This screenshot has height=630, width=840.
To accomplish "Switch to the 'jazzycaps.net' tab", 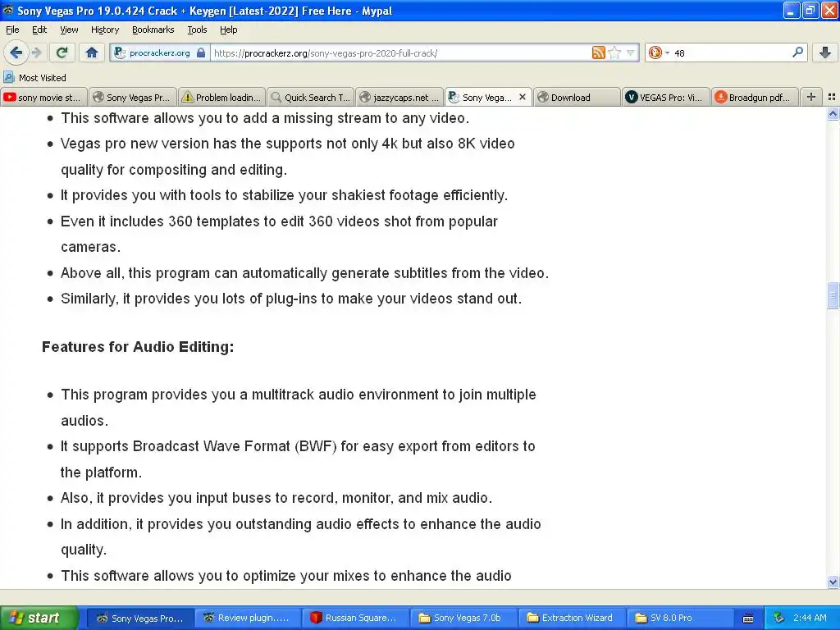I will point(399,97).
